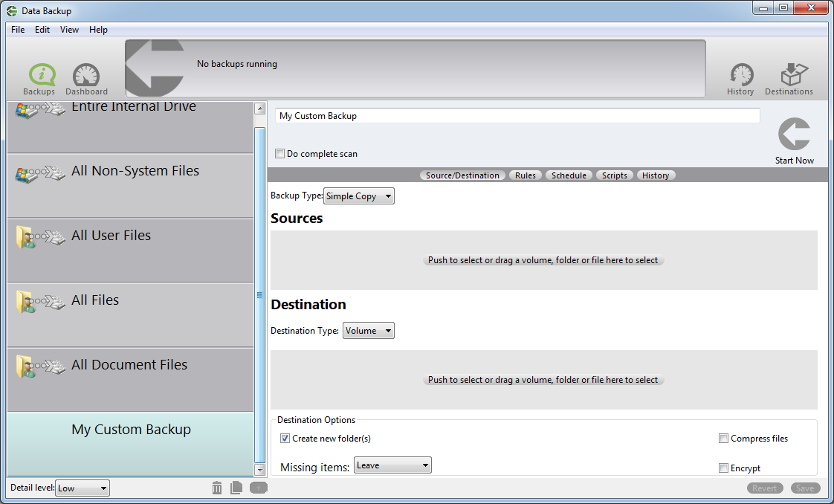This screenshot has height=504, width=834.
Task: Enable the Compress files option
Action: click(x=723, y=438)
